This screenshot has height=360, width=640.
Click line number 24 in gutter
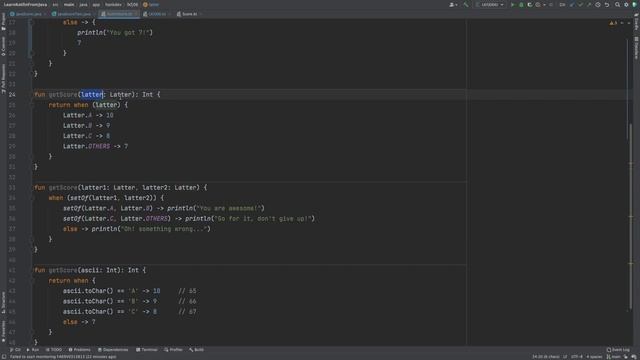pyautogui.click(x=12, y=94)
